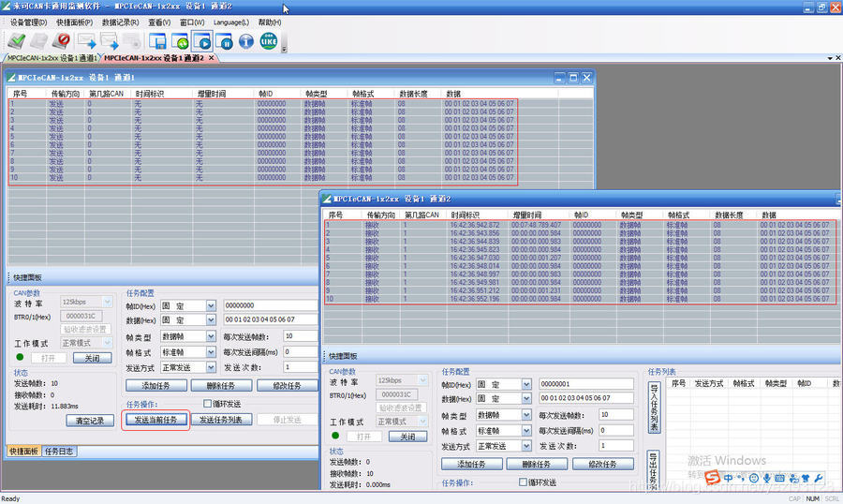Click data field 00 01 02...07 in 通道2

coord(586,398)
